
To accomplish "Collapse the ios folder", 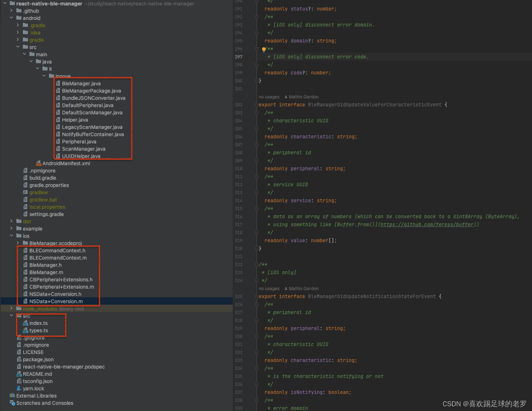I will [11, 236].
